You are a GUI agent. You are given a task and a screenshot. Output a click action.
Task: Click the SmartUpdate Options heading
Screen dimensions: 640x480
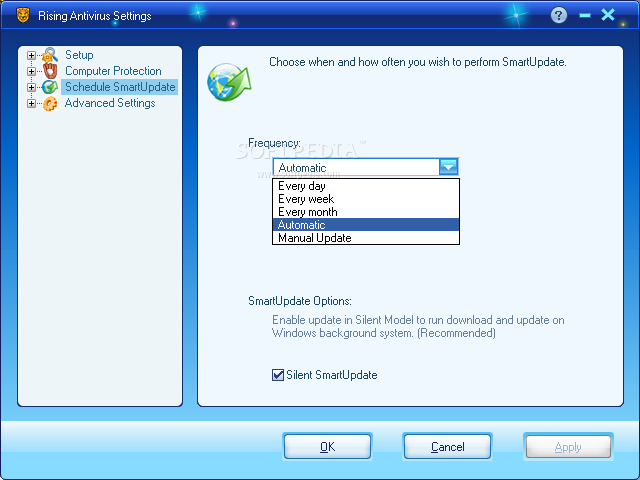300,301
